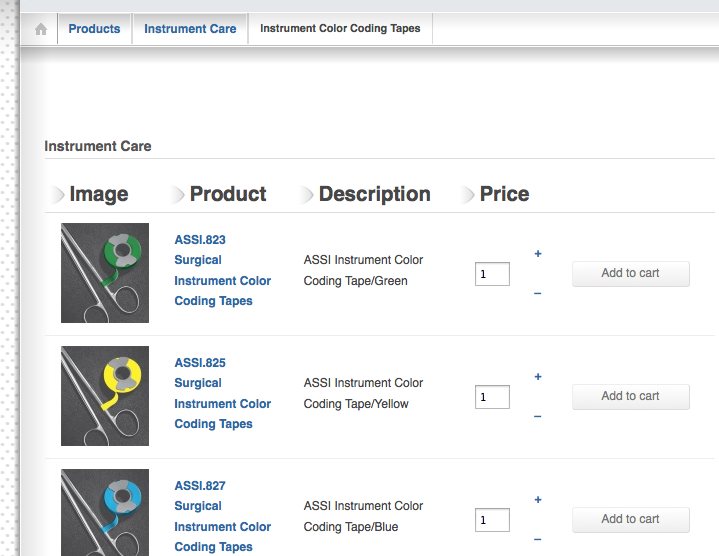The image size is (719, 556).
Task: Add blue tape ASSI.827 to cart
Action: pyautogui.click(x=630, y=519)
